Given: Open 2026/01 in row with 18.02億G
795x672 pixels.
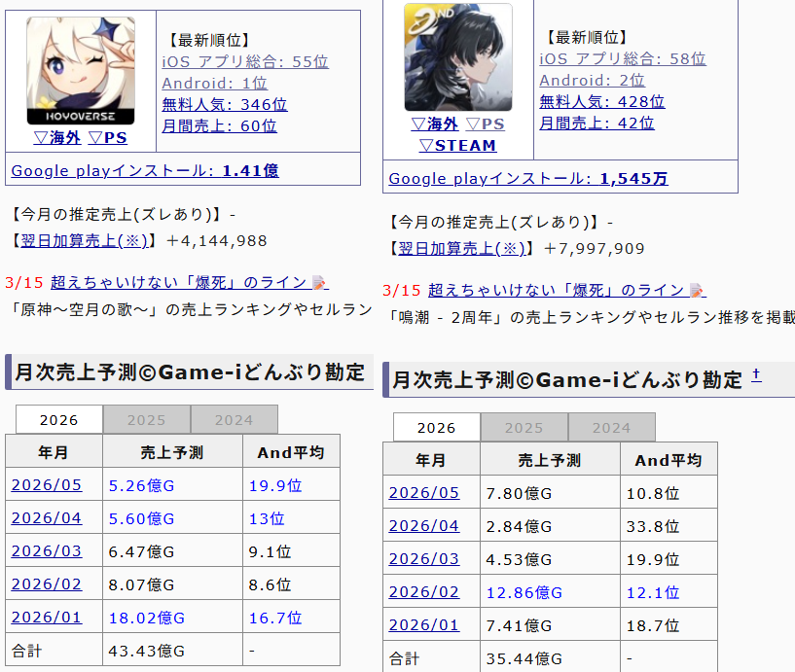Looking at the screenshot, I should 46,618.
